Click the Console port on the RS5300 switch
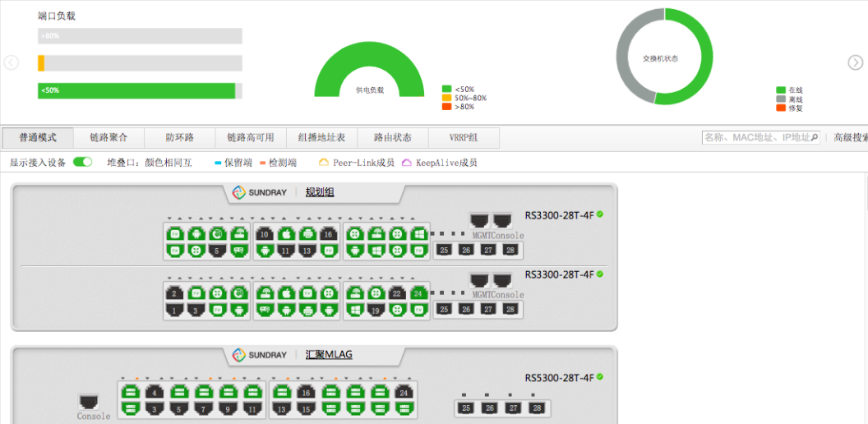 click(89, 402)
